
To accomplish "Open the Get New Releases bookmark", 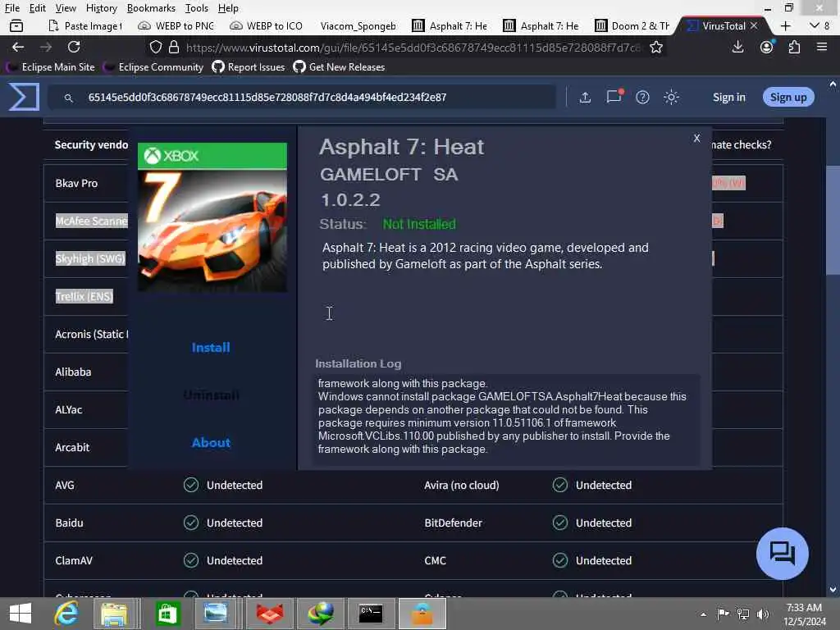I will coord(339,67).
